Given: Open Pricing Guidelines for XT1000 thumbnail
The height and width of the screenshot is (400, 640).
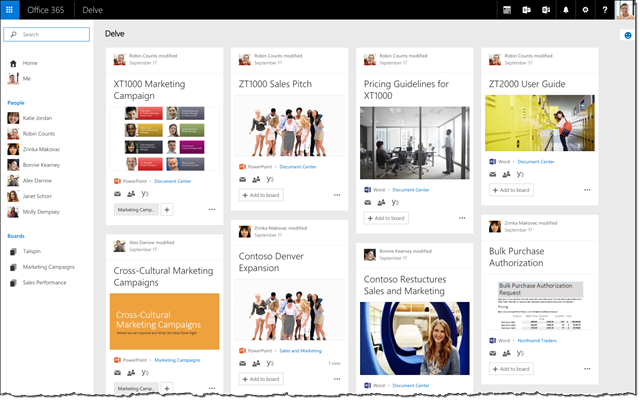Looking at the screenshot, I should [x=415, y=143].
